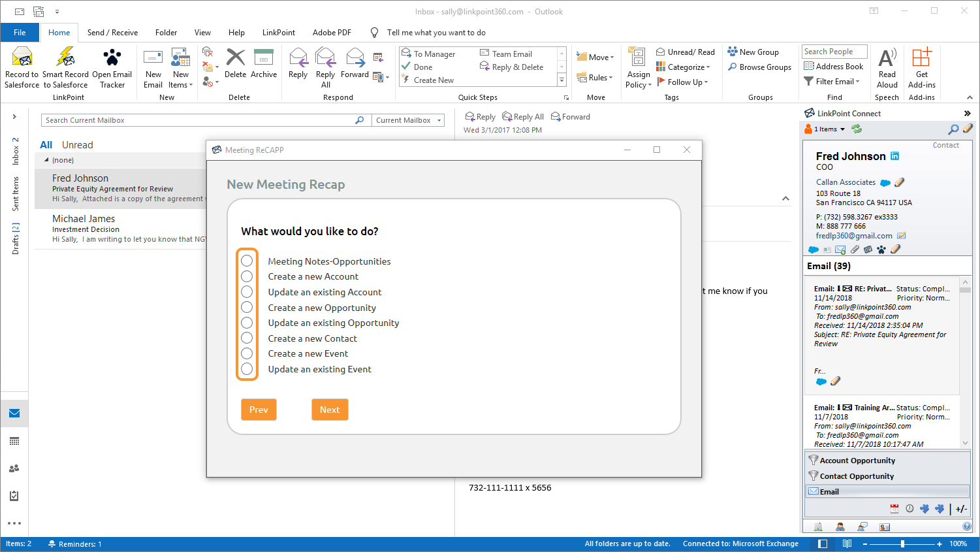Click Reply All in reading pane
Screen dimensions: 980x552
[x=523, y=117]
